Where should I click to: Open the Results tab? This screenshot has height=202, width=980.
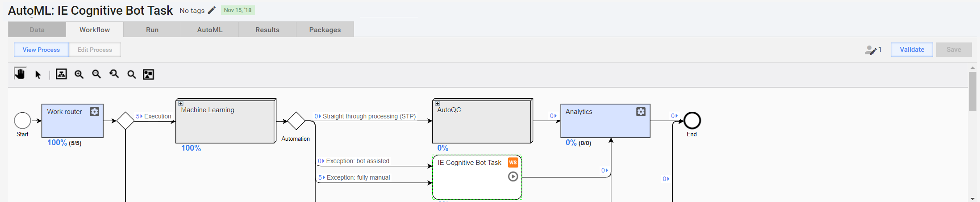click(x=267, y=29)
